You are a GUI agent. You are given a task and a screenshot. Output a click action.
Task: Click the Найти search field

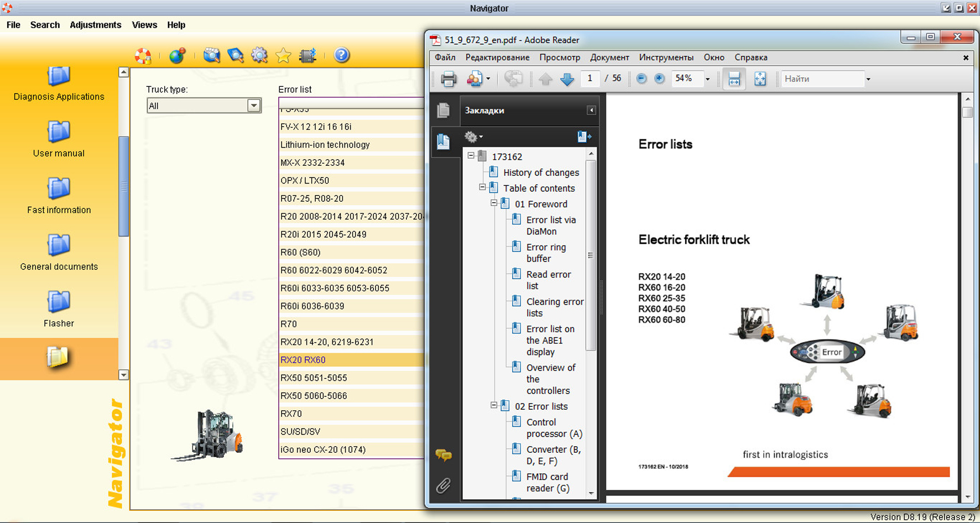point(822,79)
